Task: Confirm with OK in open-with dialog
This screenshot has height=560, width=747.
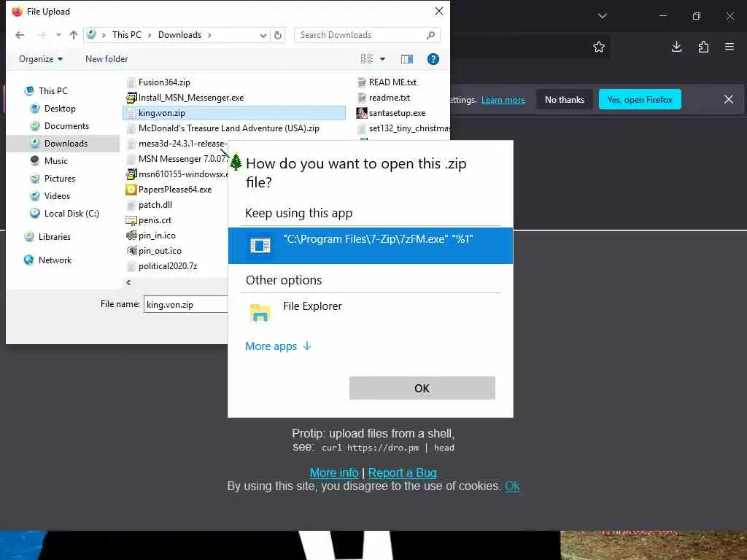Action: pyautogui.click(x=422, y=388)
